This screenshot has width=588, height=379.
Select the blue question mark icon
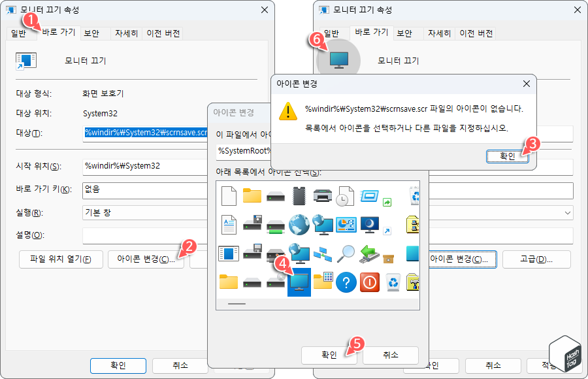(346, 284)
